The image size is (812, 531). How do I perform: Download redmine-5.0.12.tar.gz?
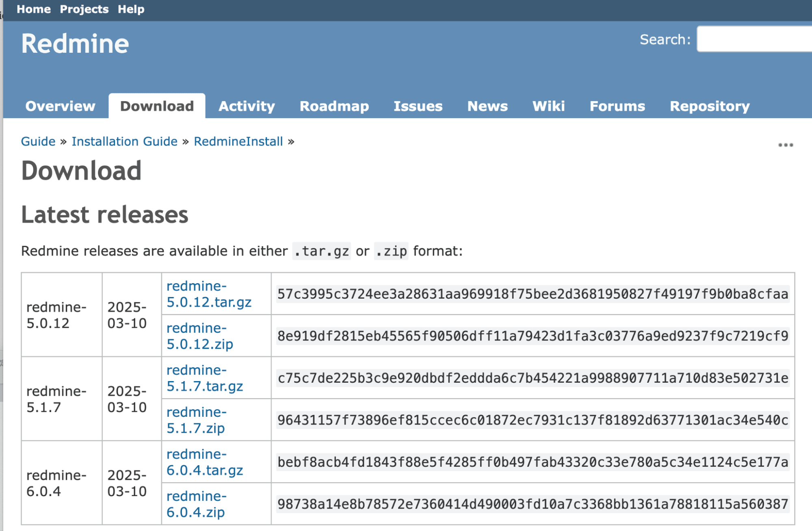(209, 294)
